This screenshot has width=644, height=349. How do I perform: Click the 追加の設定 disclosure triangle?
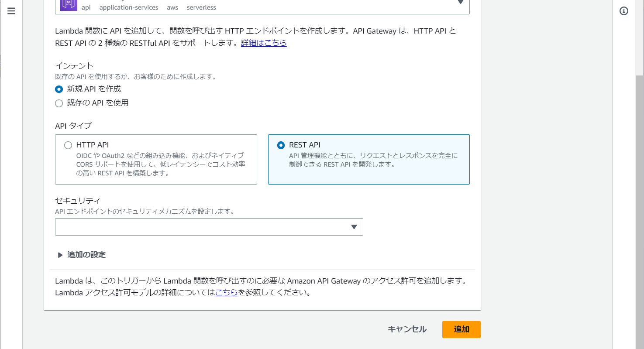pos(60,255)
